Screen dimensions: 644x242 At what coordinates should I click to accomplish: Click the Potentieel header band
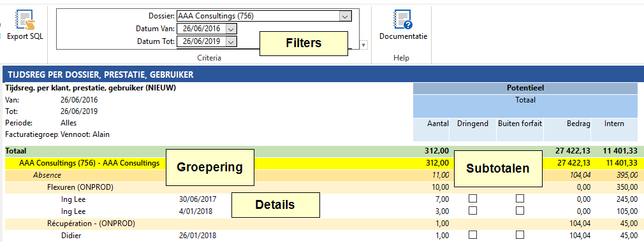click(526, 88)
